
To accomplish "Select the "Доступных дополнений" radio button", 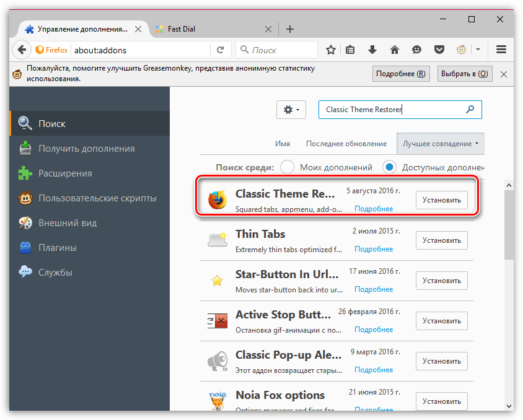I will click(389, 167).
